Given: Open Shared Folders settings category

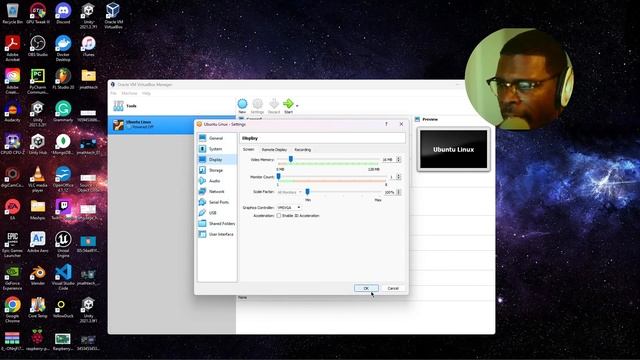Looking at the screenshot, I should (216, 224).
